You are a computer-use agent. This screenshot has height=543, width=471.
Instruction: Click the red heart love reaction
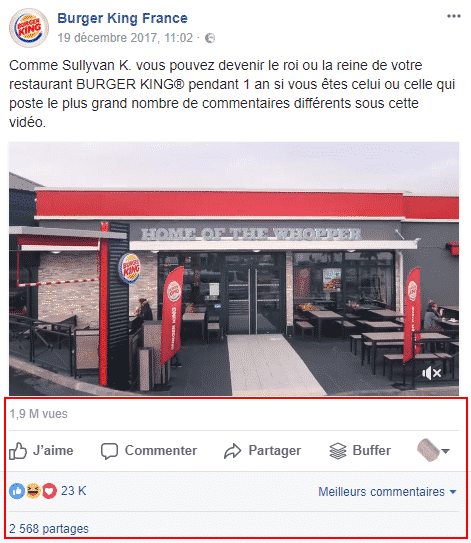(x=49, y=491)
